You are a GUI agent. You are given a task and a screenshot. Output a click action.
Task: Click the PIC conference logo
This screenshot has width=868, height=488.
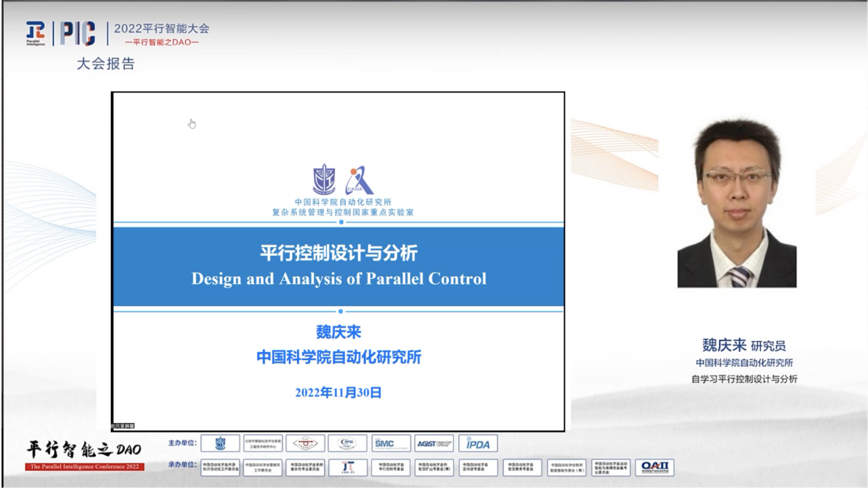[77, 33]
